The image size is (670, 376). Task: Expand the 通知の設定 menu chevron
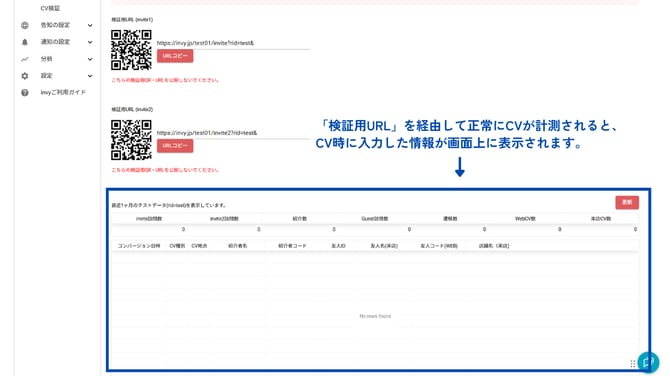coord(90,42)
